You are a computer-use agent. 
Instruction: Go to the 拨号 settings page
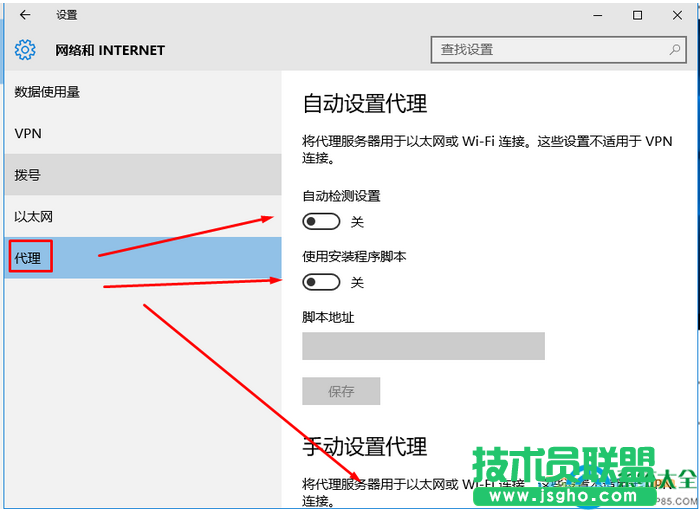(28, 175)
